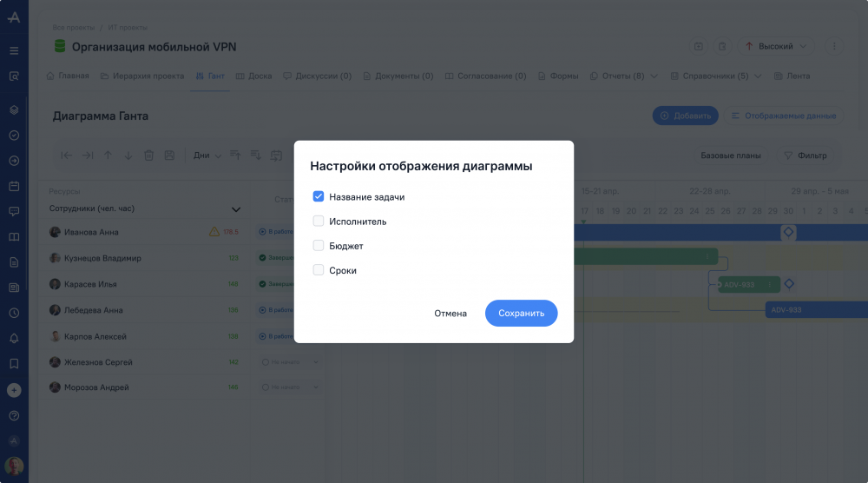Click the "Сохранить" button
This screenshot has height=483, width=868.
coord(521,314)
